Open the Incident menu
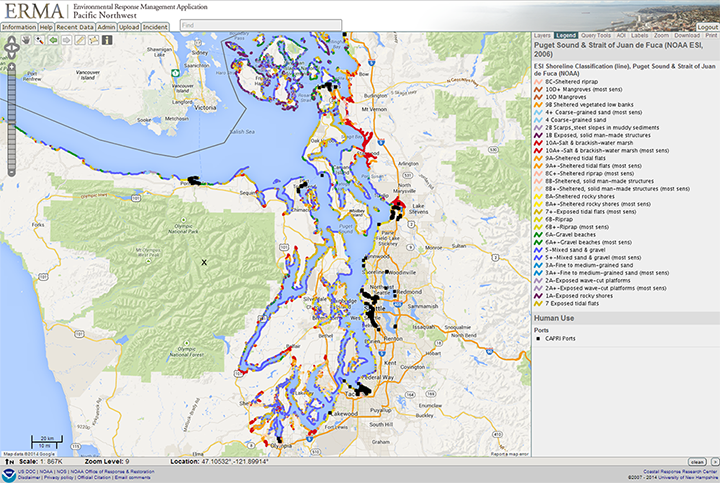The width and height of the screenshot is (720, 483). pyautogui.click(x=156, y=27)
